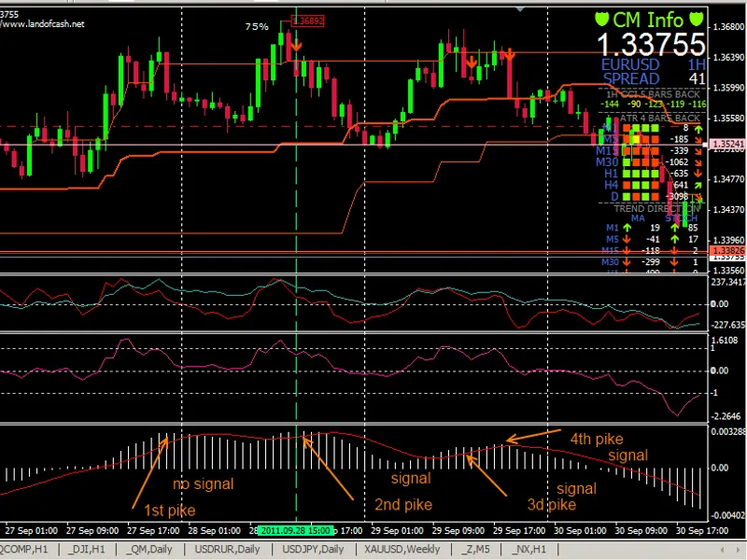Viewport: 747px width, 560px height.
Task: Select the orange arrow at 4th pike
Action: pos(533,436)
